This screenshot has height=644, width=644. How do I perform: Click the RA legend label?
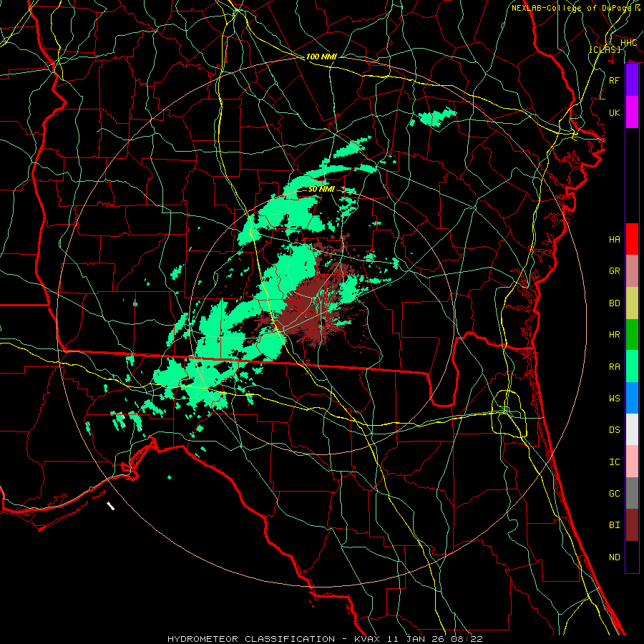[x=614, y=366]
